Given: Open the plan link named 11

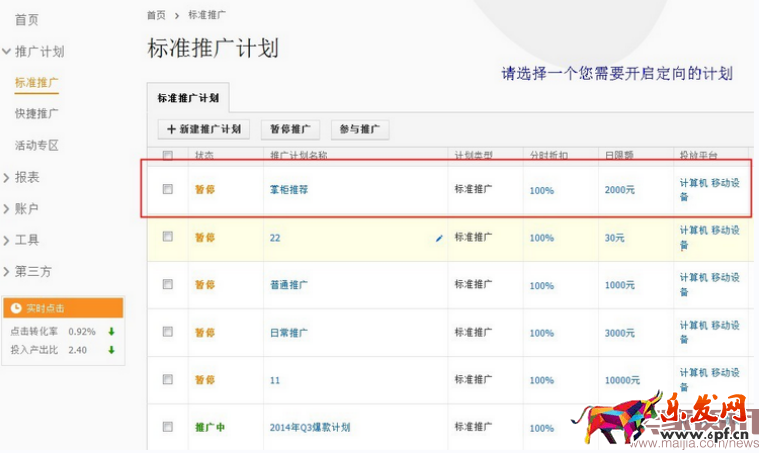Looking at the screenshot, I should point(275,380).
